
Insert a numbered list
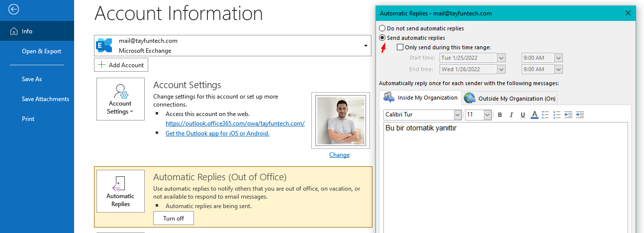pos(557,115)
